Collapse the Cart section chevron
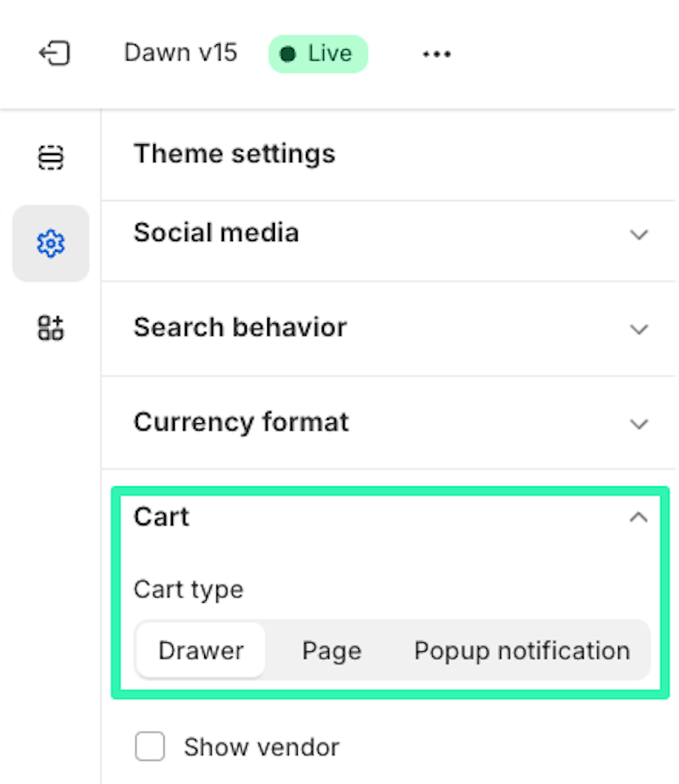The height and width of the screenshot is (784, 679). point(639,517)
